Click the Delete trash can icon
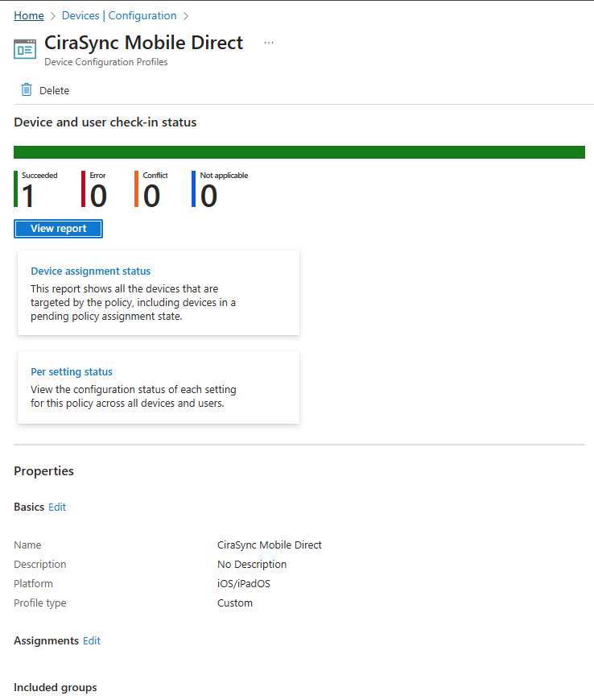The image size is (594, 700). [27, 89]
